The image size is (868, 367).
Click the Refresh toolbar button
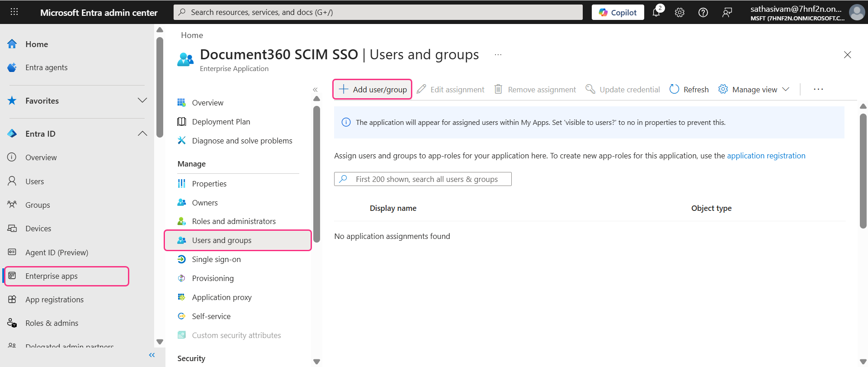[x=689, y=90]
